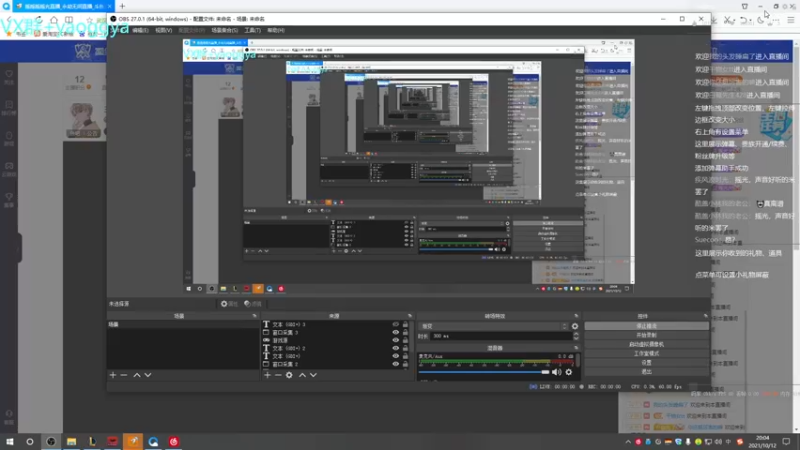Adjust transition duration with spinner arrows

576,336
